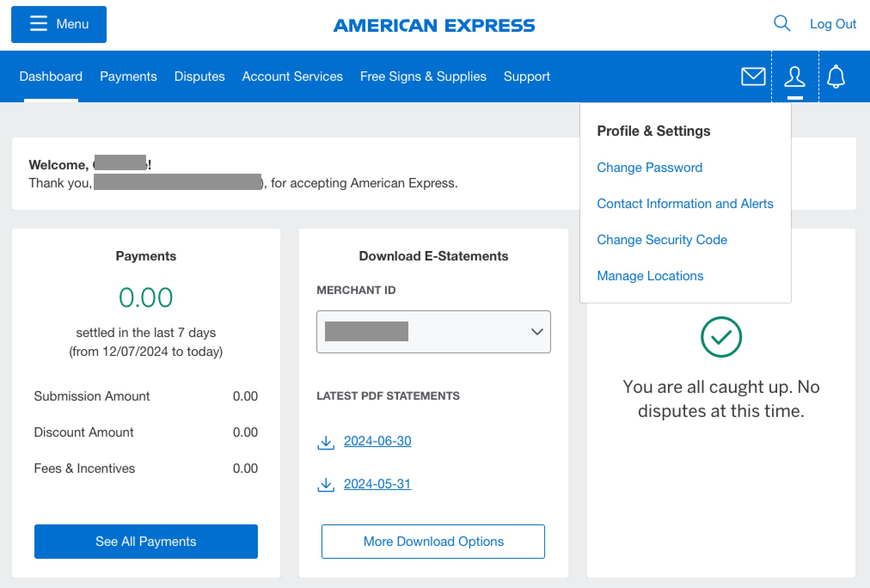Navigate to Account Services
This screenshot has height=588, width=870.
292,77
